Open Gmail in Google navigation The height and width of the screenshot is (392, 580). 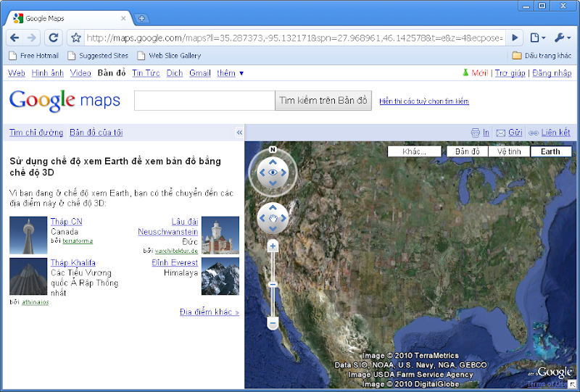(200, 73)
